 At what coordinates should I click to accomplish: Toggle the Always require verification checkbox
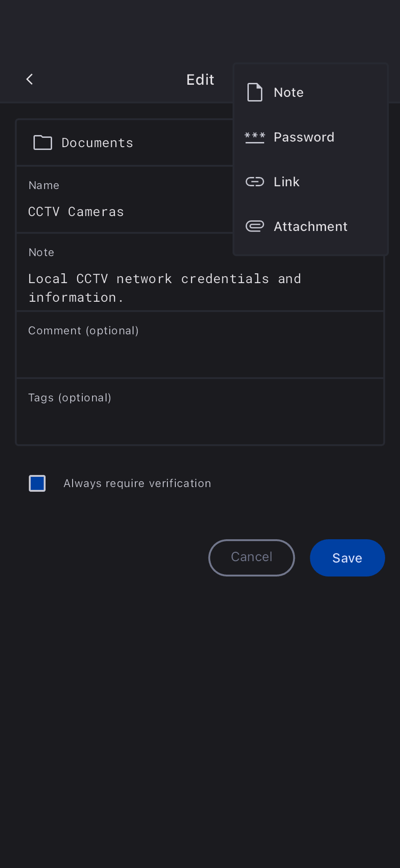[x=37, y=483]
